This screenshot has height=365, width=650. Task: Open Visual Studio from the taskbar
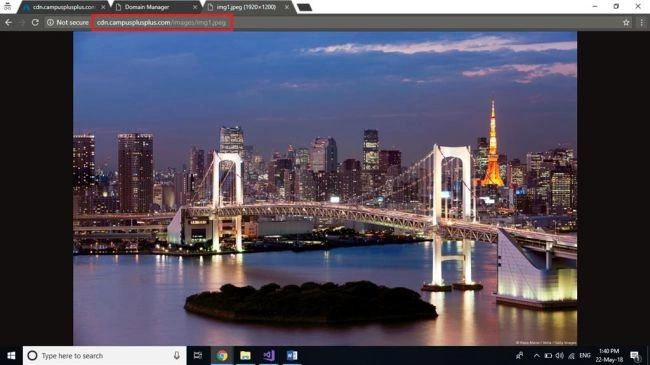click(x=269, y=355)
